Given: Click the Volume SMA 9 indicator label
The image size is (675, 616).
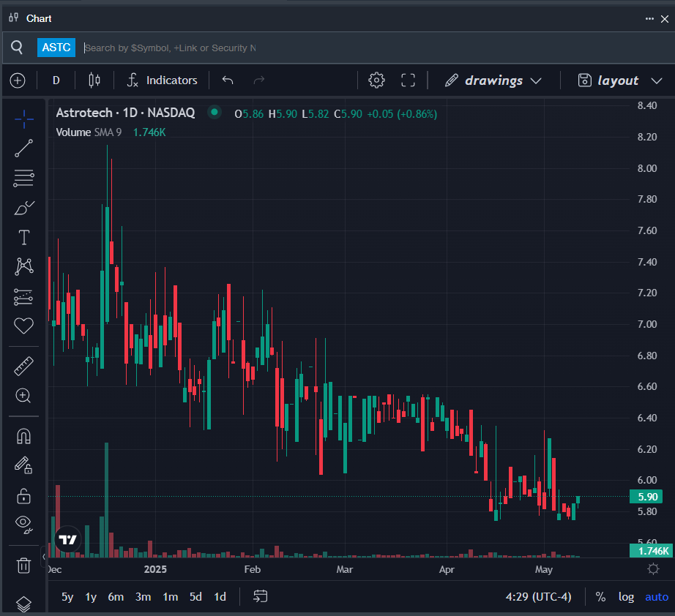Looking at the screenshot, I should coord(89,132).
